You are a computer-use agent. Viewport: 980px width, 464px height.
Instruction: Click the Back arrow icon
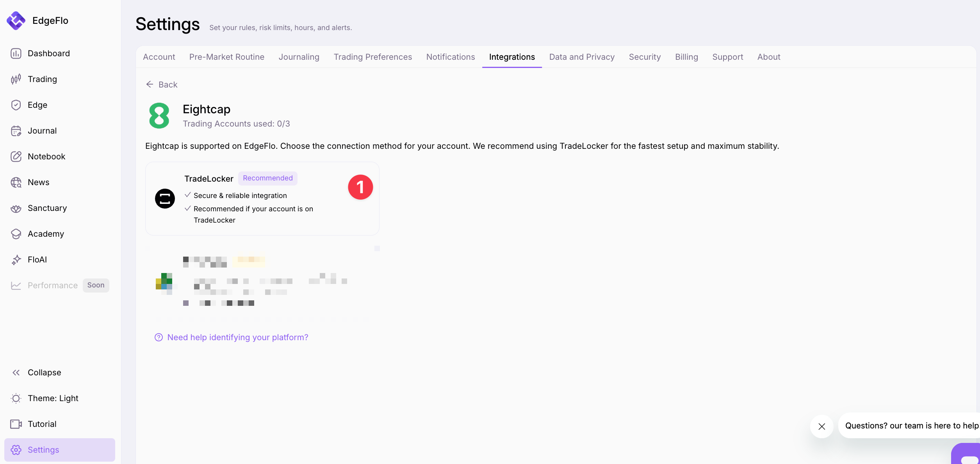pos(150,84)
